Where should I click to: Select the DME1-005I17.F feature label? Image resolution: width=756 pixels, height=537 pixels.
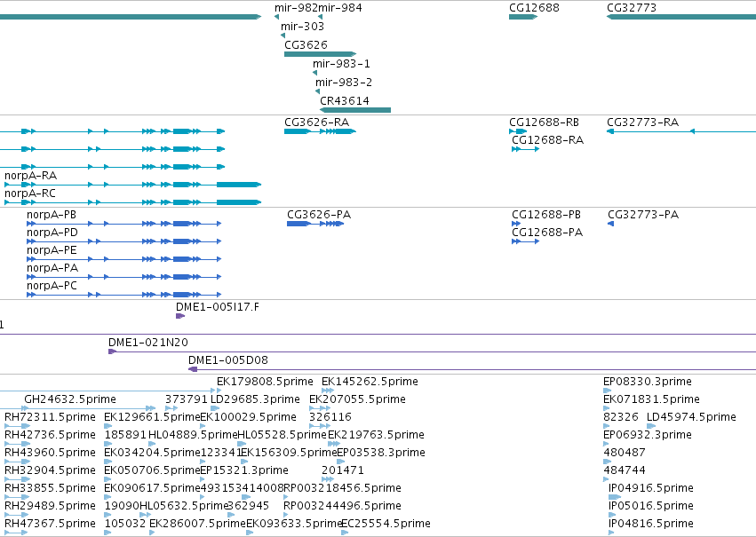pyautogui.click(x=218, y=307)
